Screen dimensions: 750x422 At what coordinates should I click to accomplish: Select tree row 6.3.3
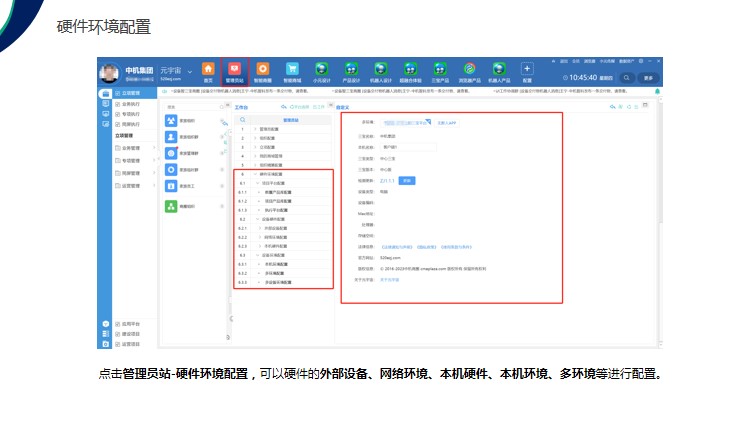point(284,282)
